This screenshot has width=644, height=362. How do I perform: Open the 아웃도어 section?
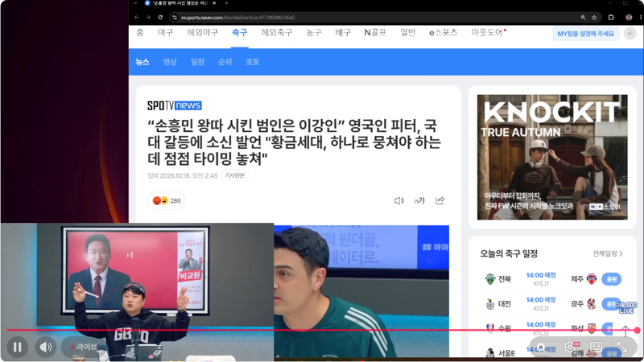point(487,32)
